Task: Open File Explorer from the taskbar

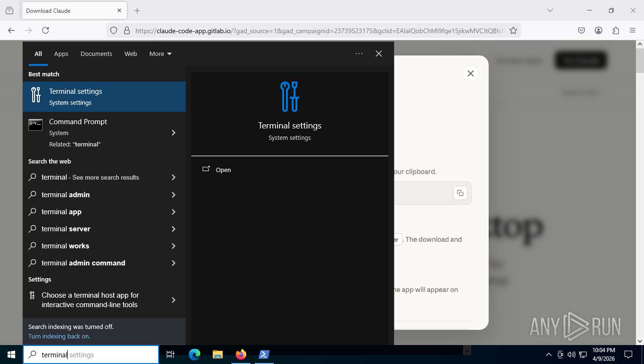Action: click(218, 355)
